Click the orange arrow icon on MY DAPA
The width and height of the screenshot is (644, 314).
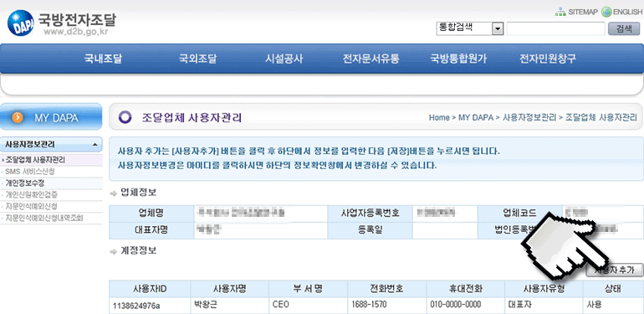pos(18,117)
